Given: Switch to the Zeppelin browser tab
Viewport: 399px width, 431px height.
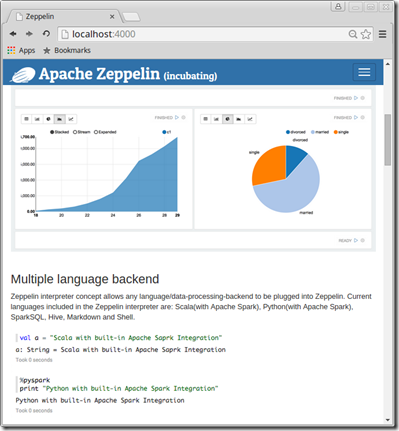Looking at the screenshot, I should tap(62, 16).
